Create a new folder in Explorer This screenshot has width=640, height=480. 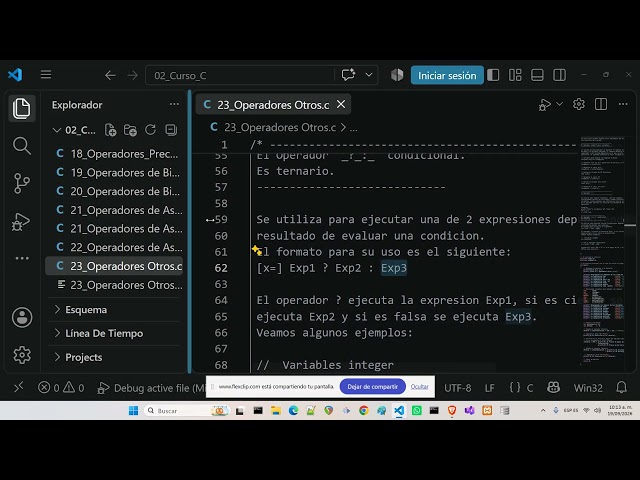[x=130, y=130]
